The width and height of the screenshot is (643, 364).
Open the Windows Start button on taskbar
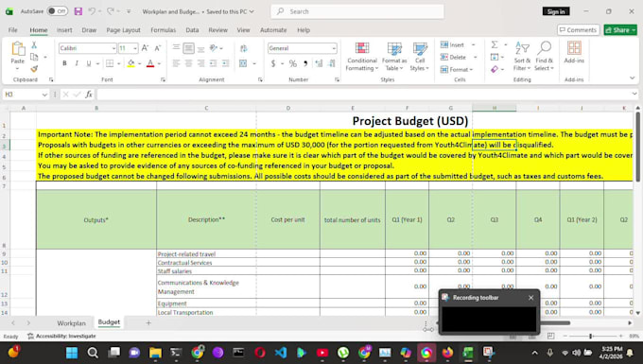(x=72, y=353)
